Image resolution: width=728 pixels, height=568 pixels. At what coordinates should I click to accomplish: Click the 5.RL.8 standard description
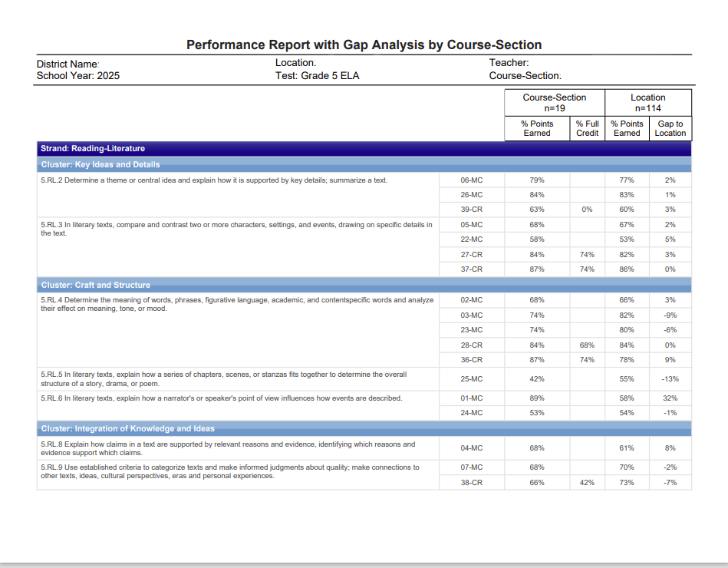point(228,448)
